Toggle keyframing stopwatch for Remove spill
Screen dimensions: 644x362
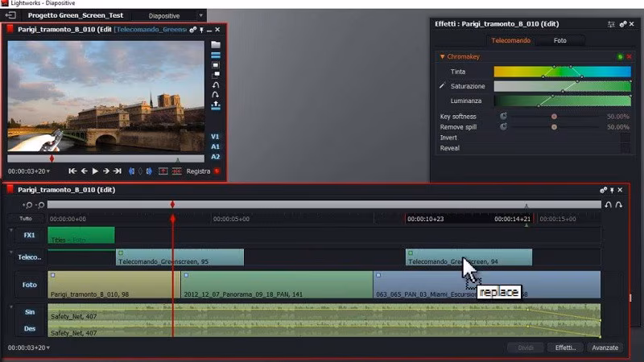point(503,127)
